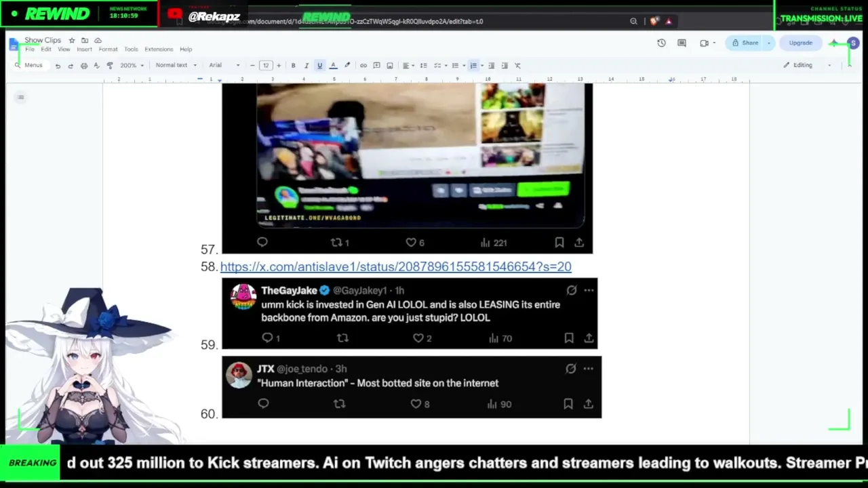Screen dimensions: 868x488
Task: Collapse the toolbar header with the chevron
Action: (x=849, y=66)
